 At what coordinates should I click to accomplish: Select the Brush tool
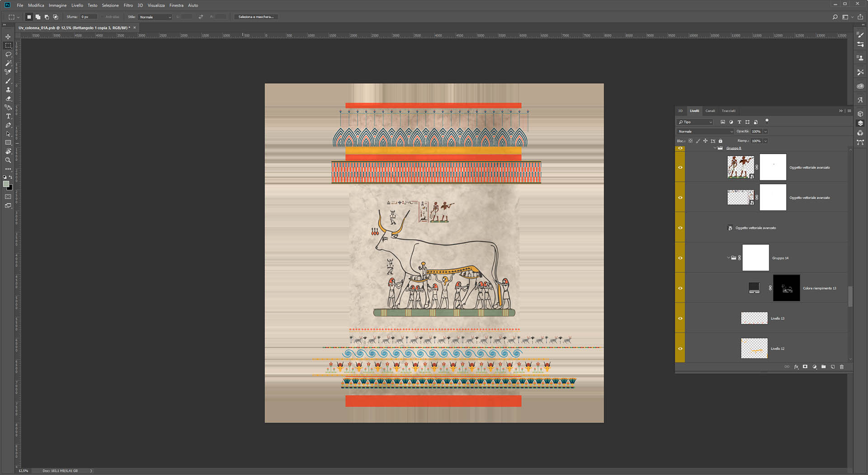point(8,81)
